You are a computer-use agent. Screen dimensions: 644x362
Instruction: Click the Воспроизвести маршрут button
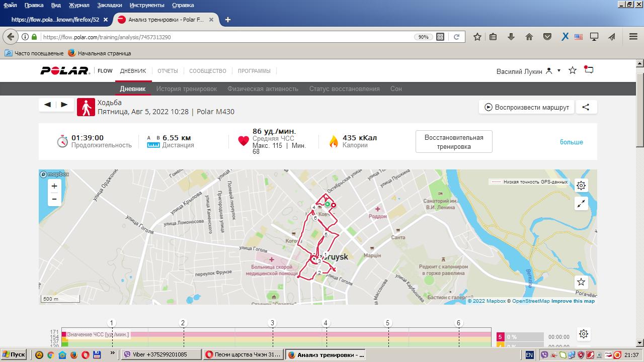tap(526, 107)
